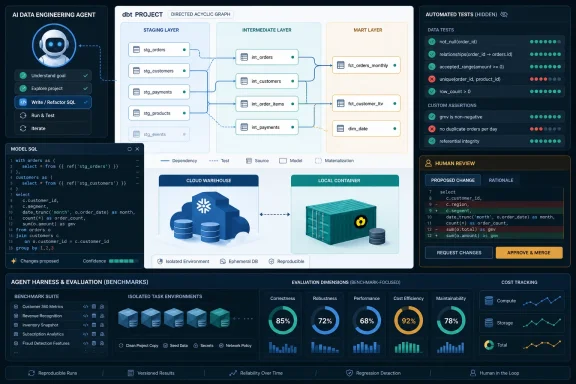Viewport: 576px width, 384px height.
Task: Click the Approve & Merge button
Action: [x=529, y=253]
